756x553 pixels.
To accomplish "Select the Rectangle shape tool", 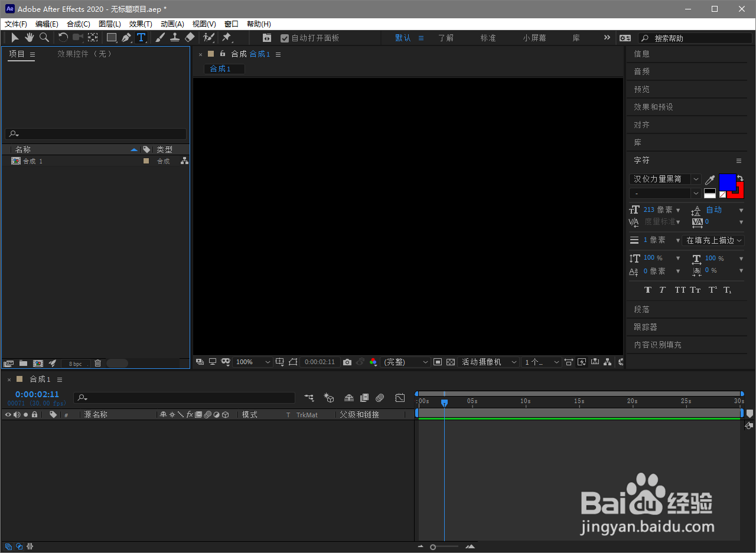I will click(x=111, y=38).
